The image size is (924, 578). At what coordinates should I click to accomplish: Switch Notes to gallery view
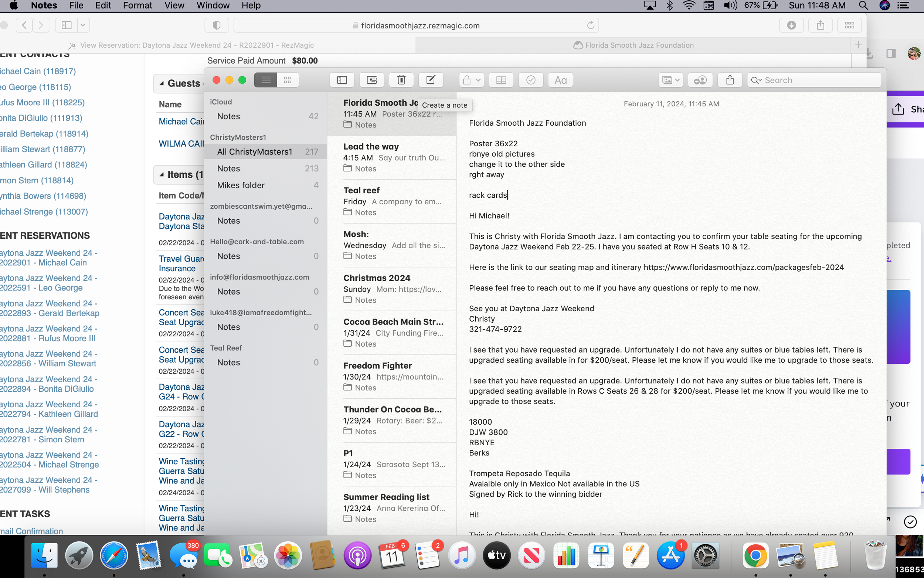tap(288, 80)
